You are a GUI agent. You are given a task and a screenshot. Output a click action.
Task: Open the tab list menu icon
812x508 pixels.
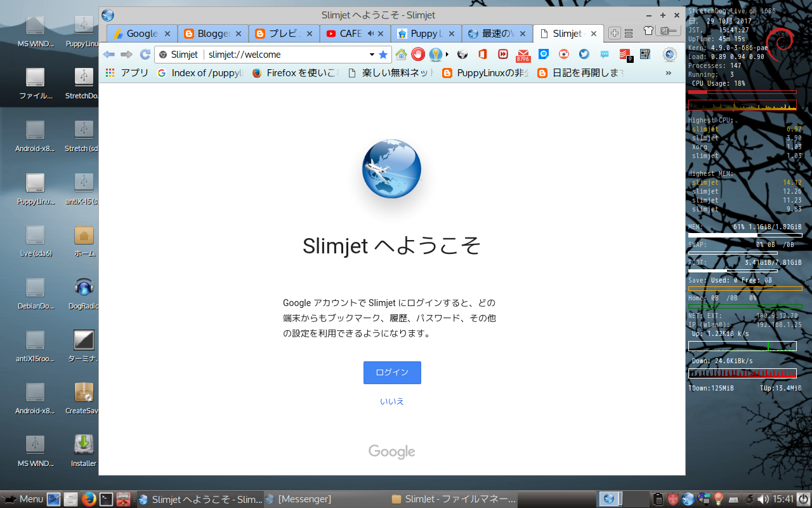pos(628,32)
